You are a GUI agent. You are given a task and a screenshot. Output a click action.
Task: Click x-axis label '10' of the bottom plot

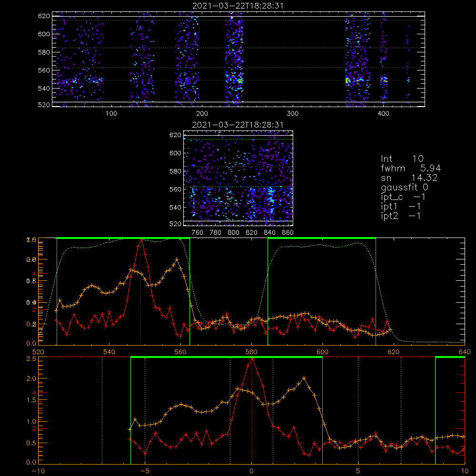(465, 471)
